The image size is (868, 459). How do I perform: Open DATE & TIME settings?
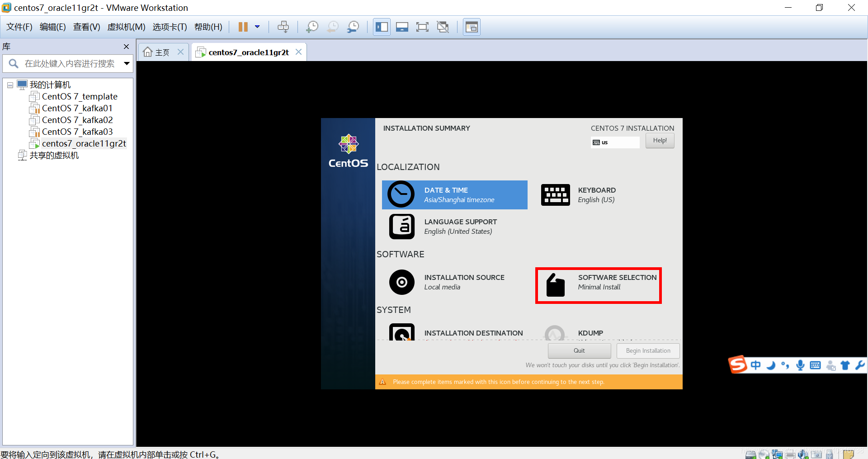455,195
